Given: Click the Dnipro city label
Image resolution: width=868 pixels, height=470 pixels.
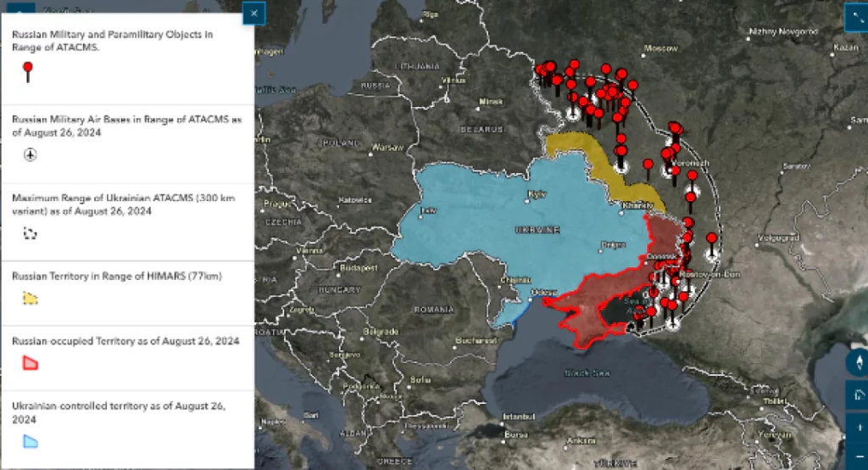Looking at the screenshot, I should pyautogui.click(x=614, y=245).
